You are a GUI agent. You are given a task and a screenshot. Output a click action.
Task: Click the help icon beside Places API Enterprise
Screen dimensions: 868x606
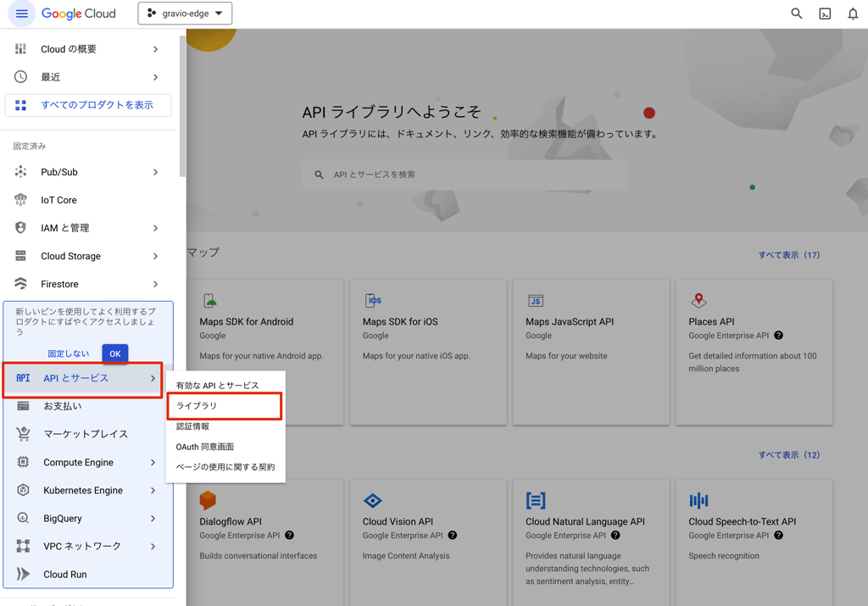pos(778,336)
